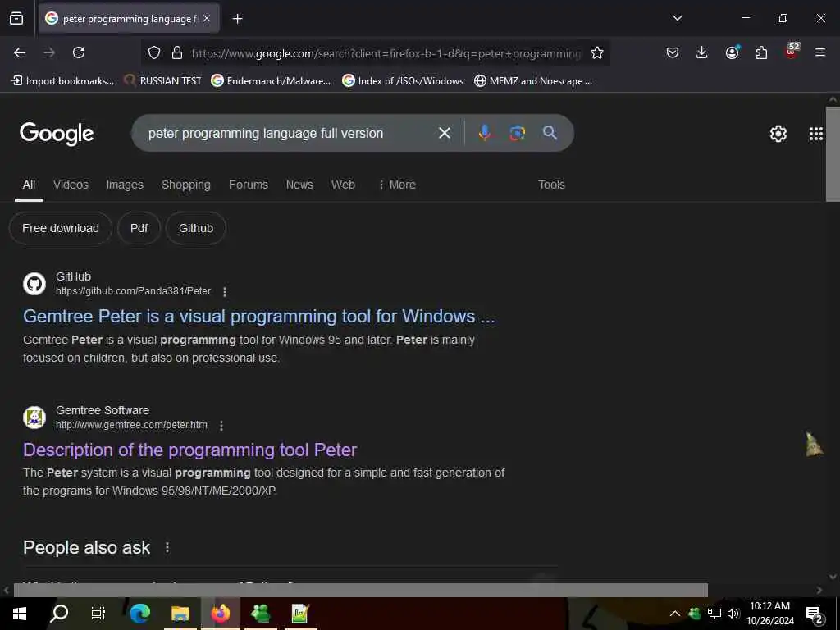Open the Gemtree Peter GitHub result link
The width and height of the screenshot is (840, 630).
[258, 316]
